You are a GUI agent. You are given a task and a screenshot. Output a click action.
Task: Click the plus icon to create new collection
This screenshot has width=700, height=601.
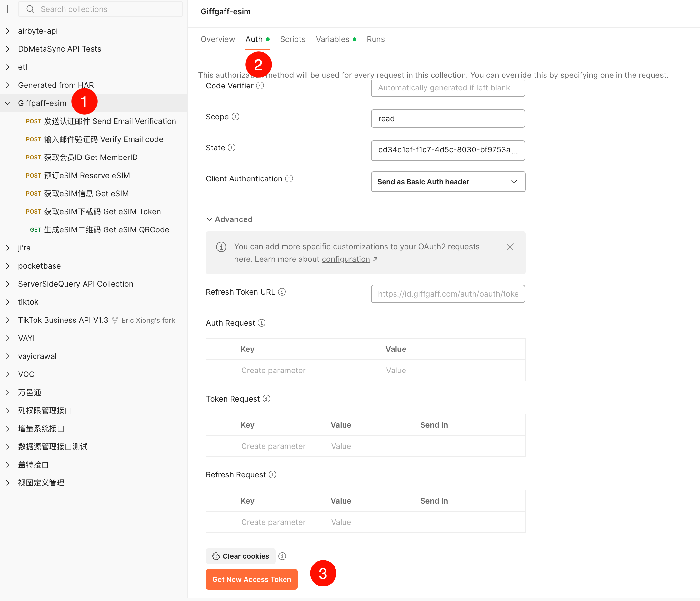point(8,9)
